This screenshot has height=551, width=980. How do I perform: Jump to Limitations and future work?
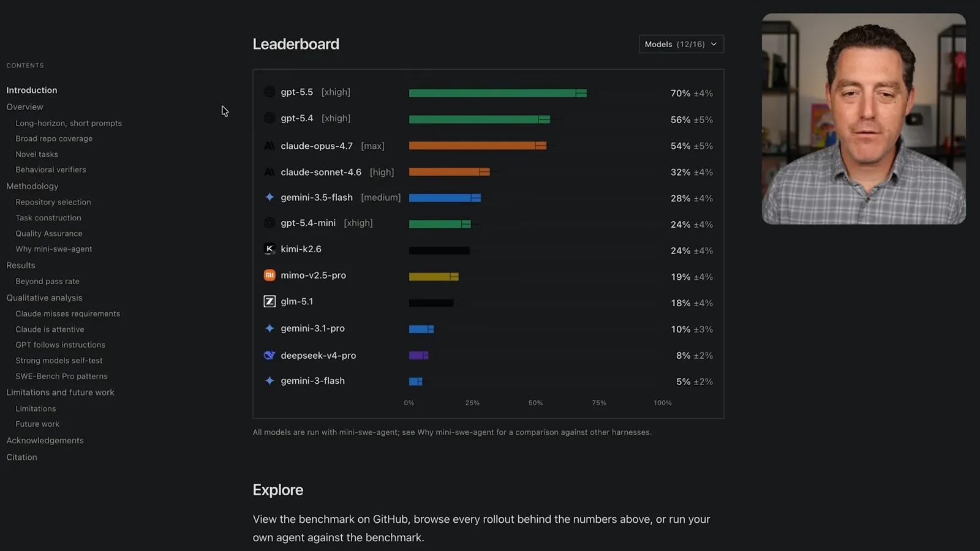(x=61, y=392)
